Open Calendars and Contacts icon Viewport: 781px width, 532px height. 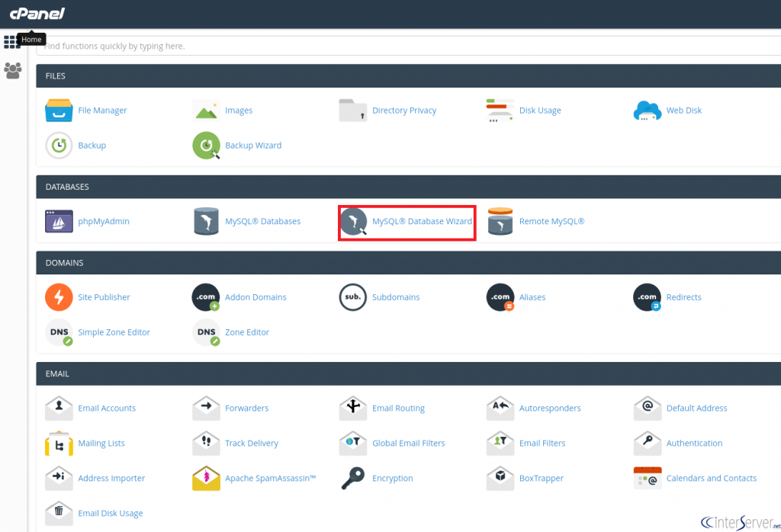point(648,478)
